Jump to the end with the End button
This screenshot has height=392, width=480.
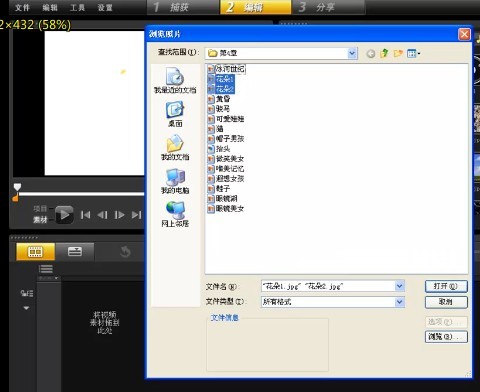(x=136, y=215)
